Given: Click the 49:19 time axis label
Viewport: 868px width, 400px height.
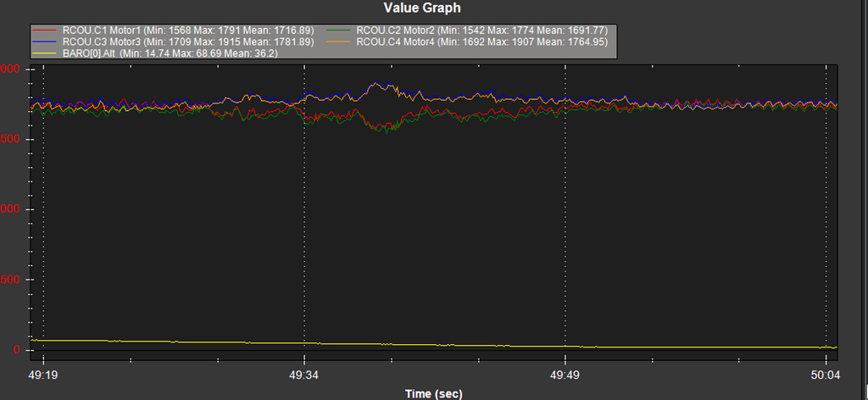Looking at the screenshot, I should [43, 375].
